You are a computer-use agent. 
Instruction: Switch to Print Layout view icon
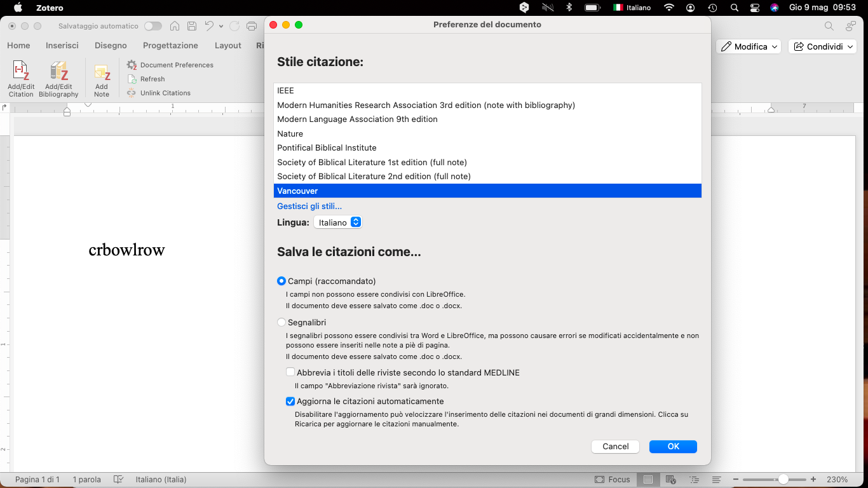point(648,480)
